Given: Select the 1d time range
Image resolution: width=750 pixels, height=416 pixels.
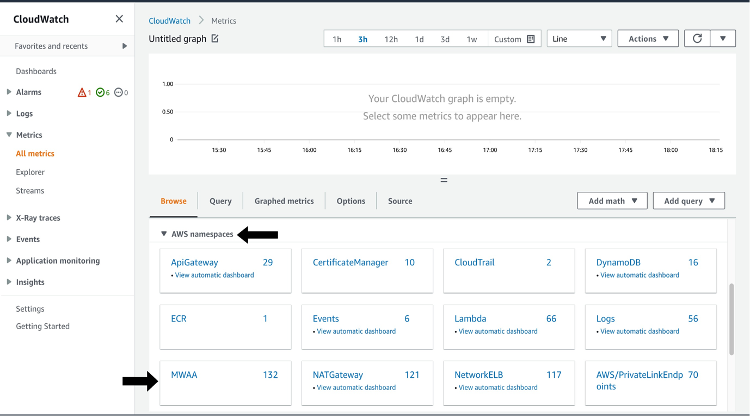Looking at the screenshot, I should click(419, 39).
